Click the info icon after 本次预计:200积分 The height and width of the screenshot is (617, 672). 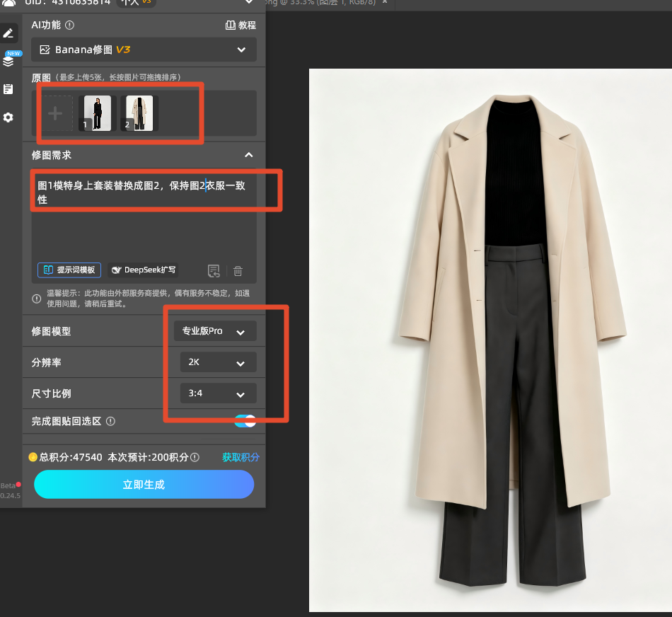click(195, 457)
